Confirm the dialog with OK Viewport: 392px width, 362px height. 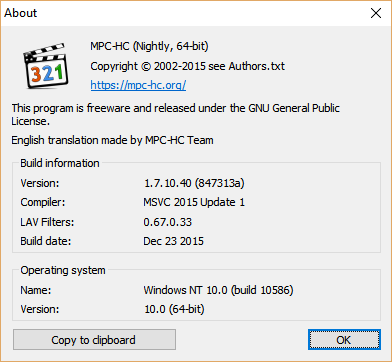click(x=344, y=340)
